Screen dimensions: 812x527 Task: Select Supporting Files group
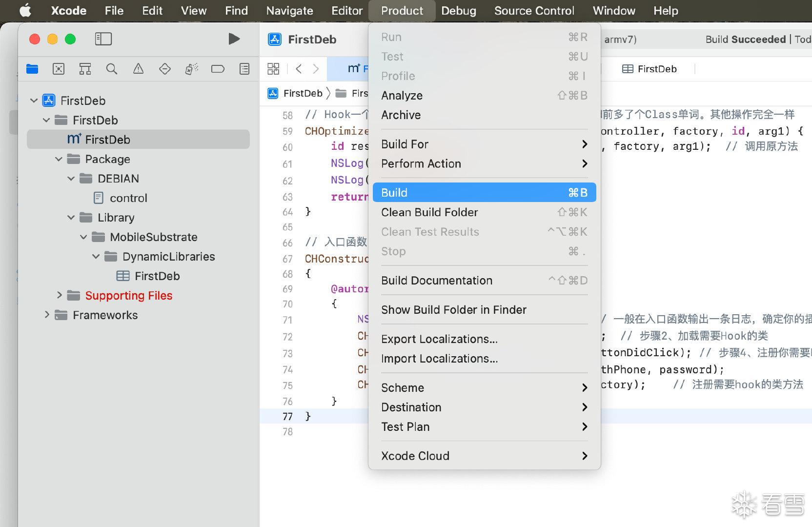click(x=128, y=296)
